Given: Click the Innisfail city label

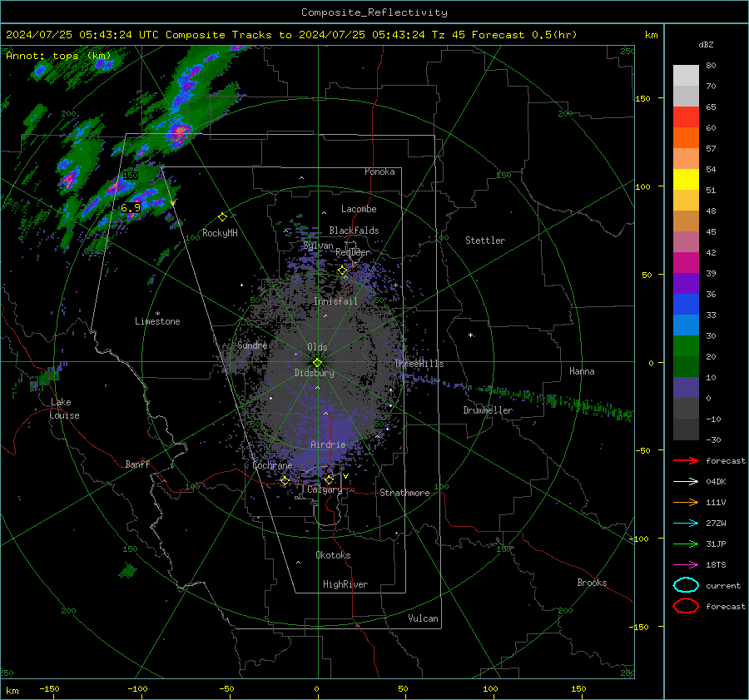Looking at the screenshot, I should (x=335, y=301).
